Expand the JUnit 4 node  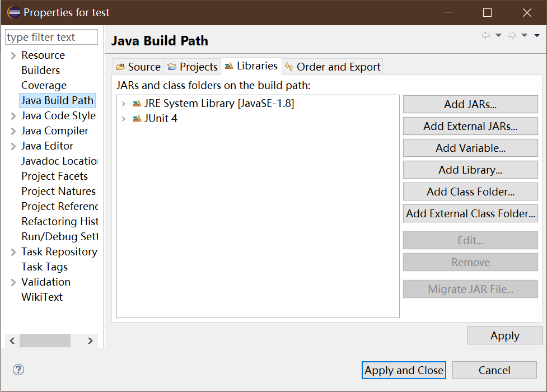tap(124, 119)
